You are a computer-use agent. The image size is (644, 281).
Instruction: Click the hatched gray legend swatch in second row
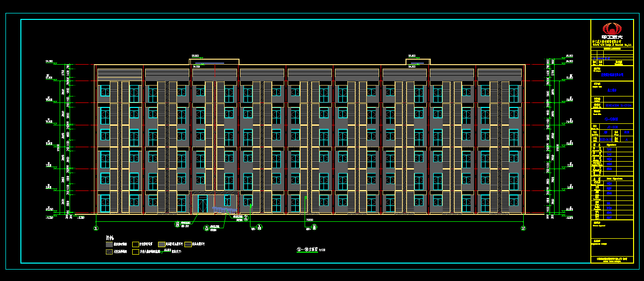[109, 252]
